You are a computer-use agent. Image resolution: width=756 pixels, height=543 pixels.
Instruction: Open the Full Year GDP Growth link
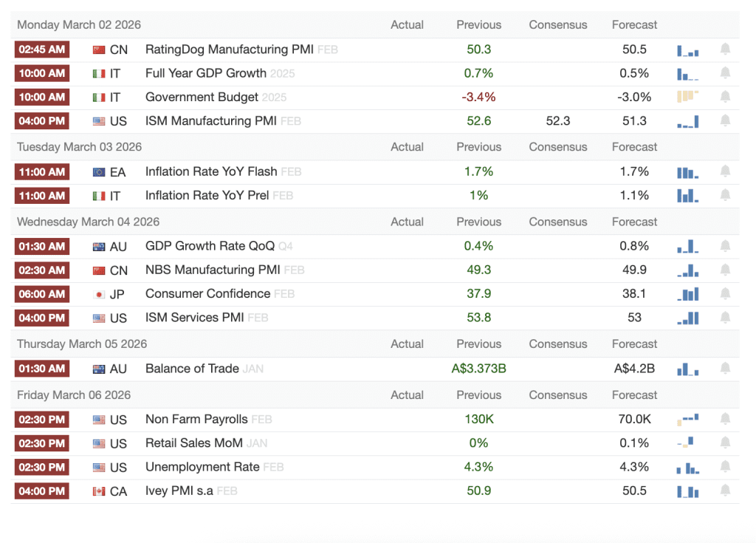(205, 73)
